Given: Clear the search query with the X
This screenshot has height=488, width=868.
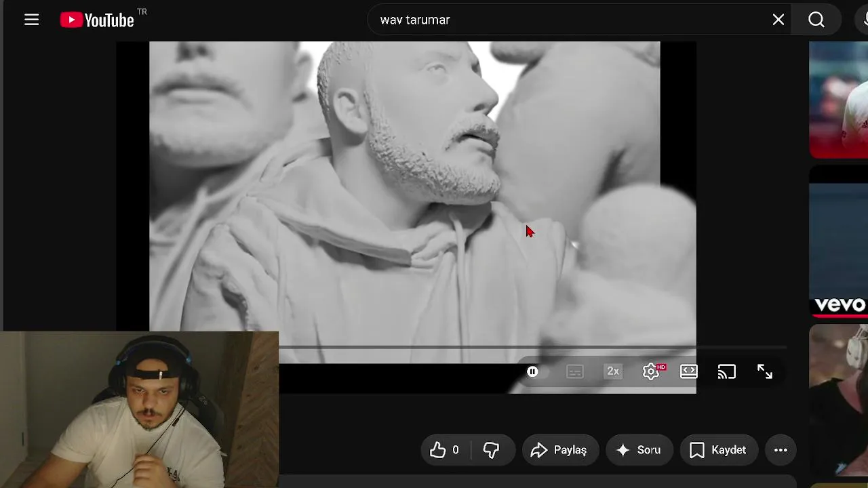Looking at the screenshot, I should (778, 20).
